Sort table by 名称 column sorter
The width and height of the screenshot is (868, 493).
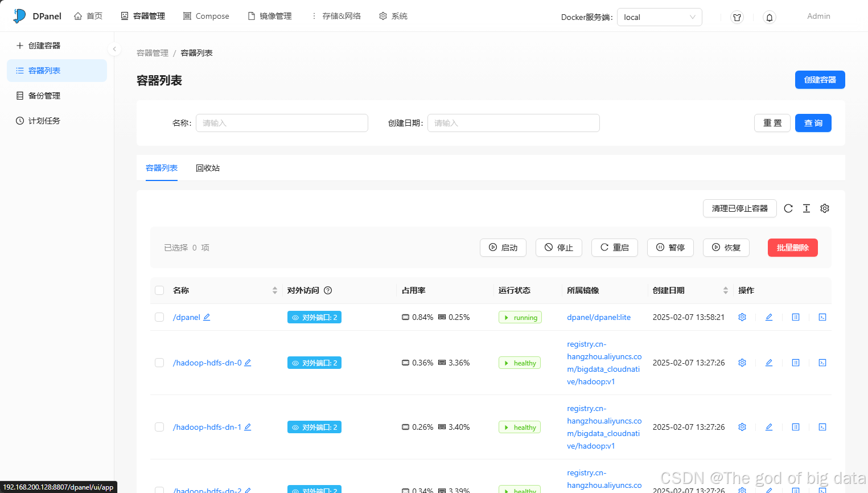(275, 290)
